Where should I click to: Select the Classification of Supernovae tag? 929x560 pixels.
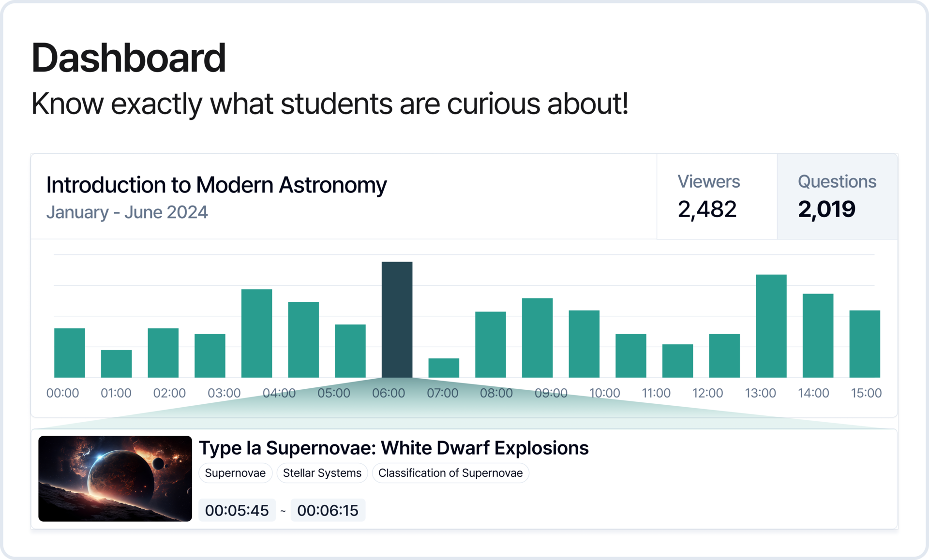(x=450, y=473)
